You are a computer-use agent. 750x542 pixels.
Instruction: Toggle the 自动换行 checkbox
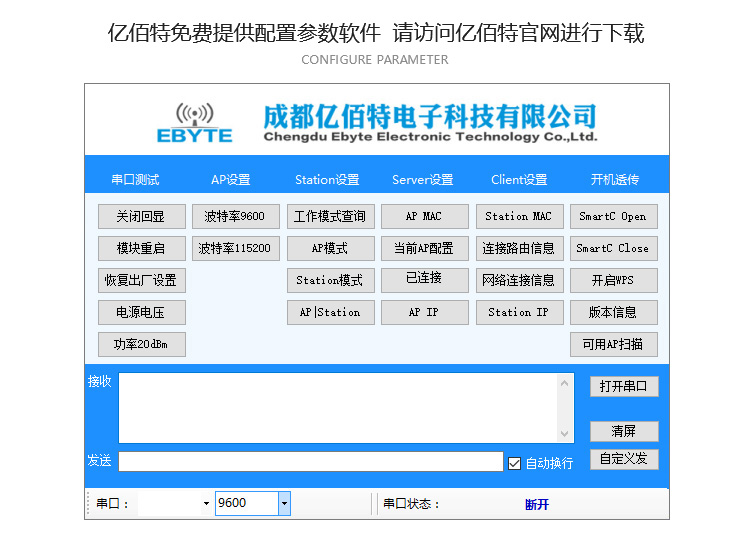click(x=514, y=464)
